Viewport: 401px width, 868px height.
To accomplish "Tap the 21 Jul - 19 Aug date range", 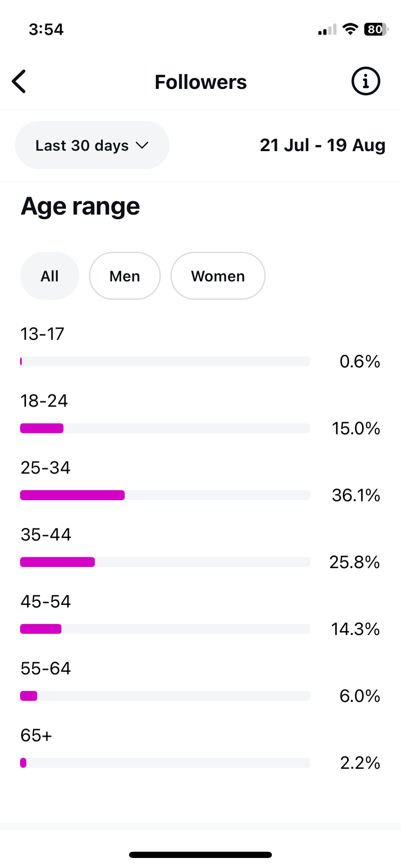I will tap(322, 145).
